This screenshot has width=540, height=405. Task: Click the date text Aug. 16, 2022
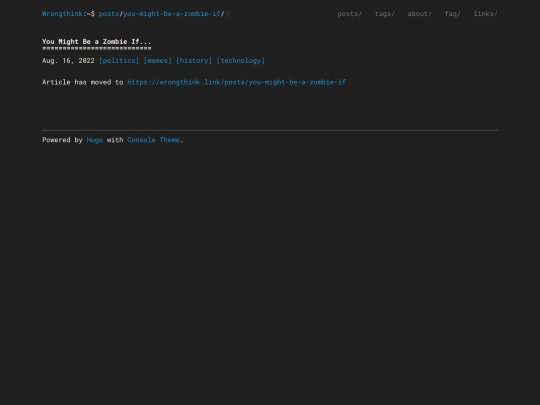click(x=68, y=61)
